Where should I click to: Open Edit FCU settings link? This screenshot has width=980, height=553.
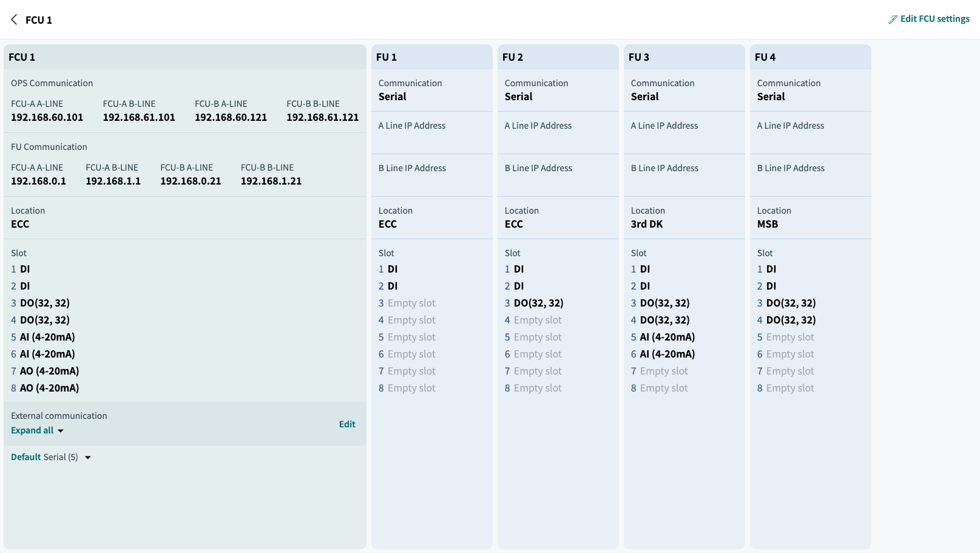[x=934, y=19]
